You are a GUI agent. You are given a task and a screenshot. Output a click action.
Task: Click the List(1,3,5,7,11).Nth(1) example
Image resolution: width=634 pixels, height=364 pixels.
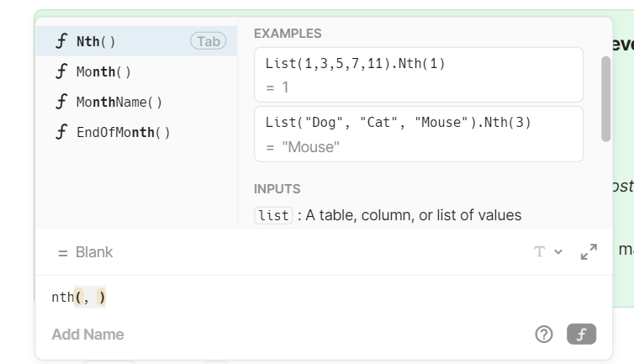click(x=418, y=75)
